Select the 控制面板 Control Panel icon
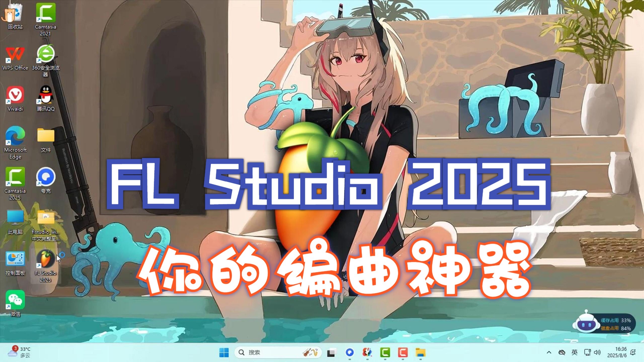The width and height of the screenshot is (644, 362). [x=15, y=263]
